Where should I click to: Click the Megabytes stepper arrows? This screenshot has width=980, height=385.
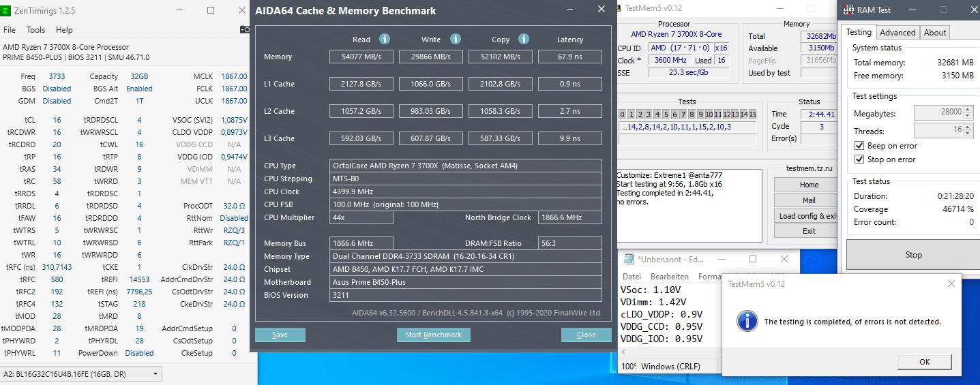click(968, 112)
